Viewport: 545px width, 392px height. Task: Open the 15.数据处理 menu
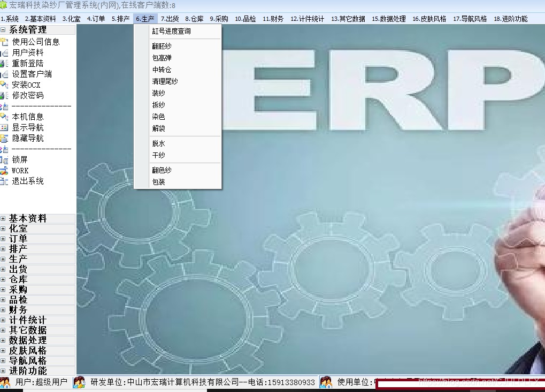389,19
